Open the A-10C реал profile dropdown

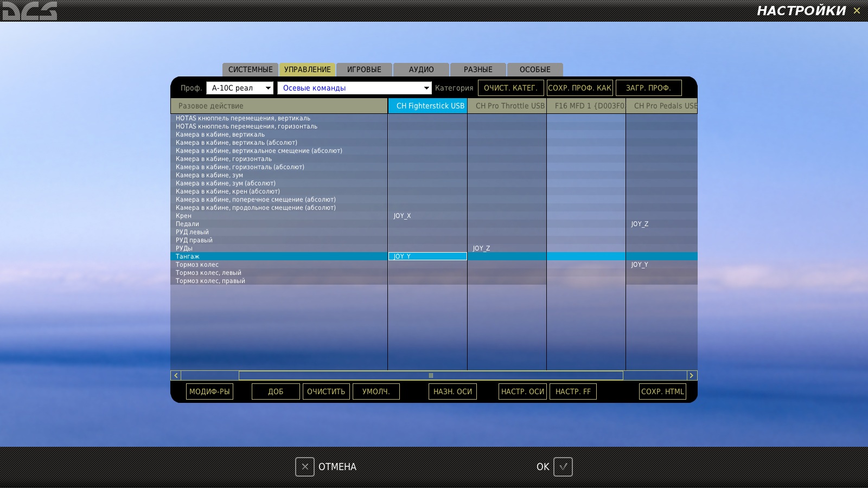(x=240, y=88)
